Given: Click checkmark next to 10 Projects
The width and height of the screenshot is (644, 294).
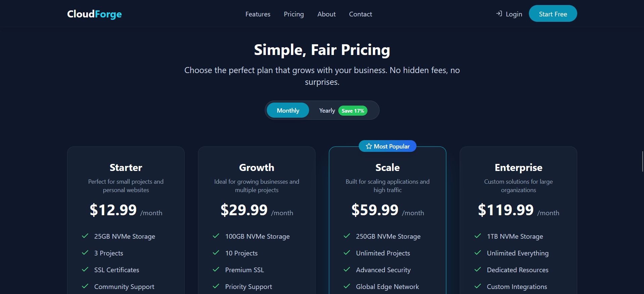Looking at the screenshot, I should coord(216,253).
